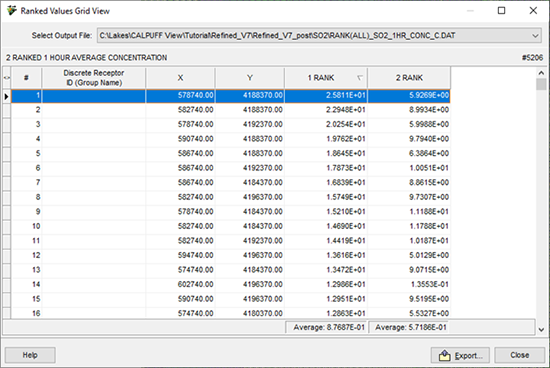Select row 8 with X 582740.00
Image resolution: width=550 pixels, height=368 pixels.
[x=231, y=197]
